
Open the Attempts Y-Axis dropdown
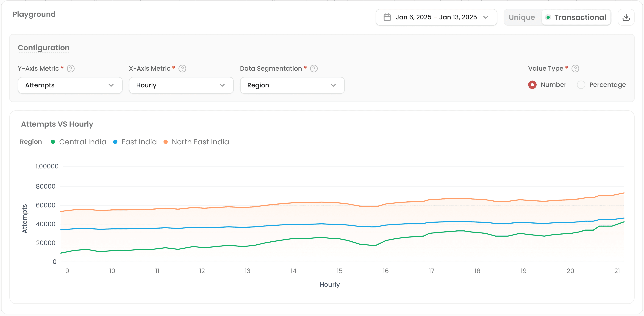click(x=70, y=85)
